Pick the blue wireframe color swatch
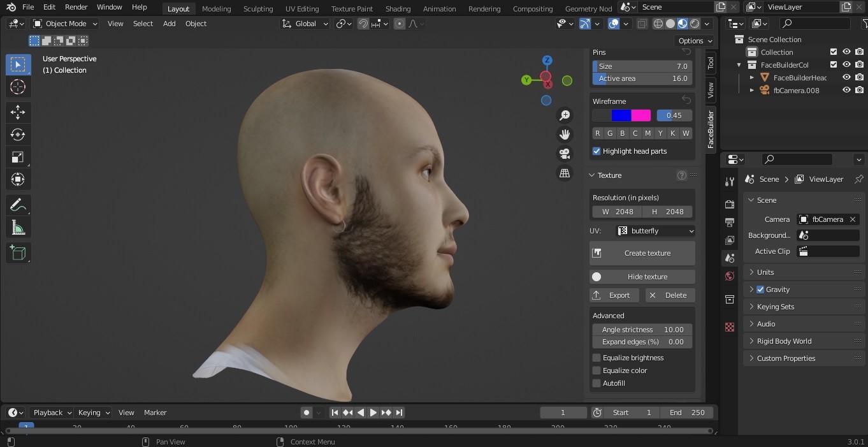This screenshot has width=868, height=447. click(x=621, y=115)
